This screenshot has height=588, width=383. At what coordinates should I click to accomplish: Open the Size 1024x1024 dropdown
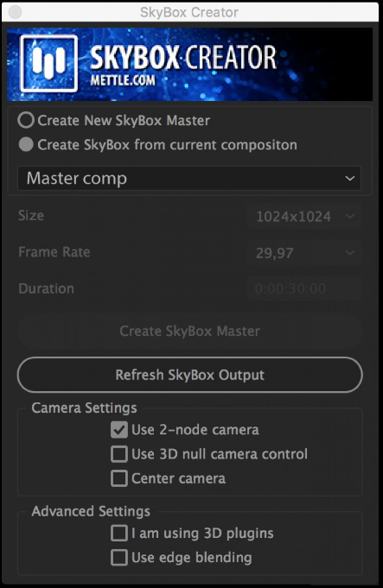point(304,216)
